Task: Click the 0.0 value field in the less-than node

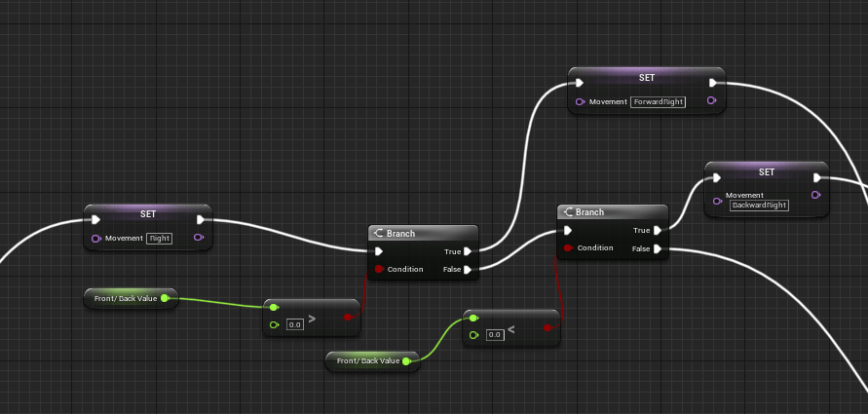Action: (494, 334)
